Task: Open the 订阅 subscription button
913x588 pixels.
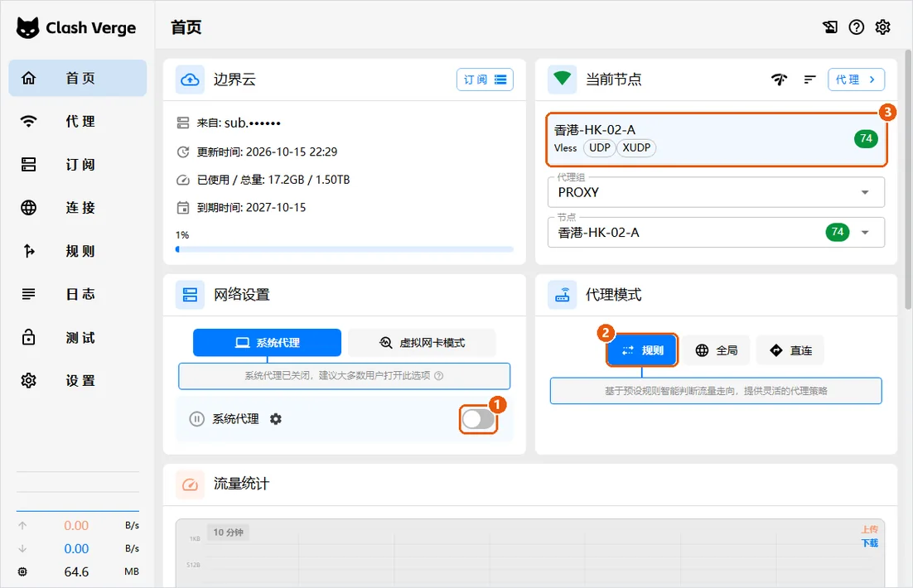Action: [x=485, y=80]
